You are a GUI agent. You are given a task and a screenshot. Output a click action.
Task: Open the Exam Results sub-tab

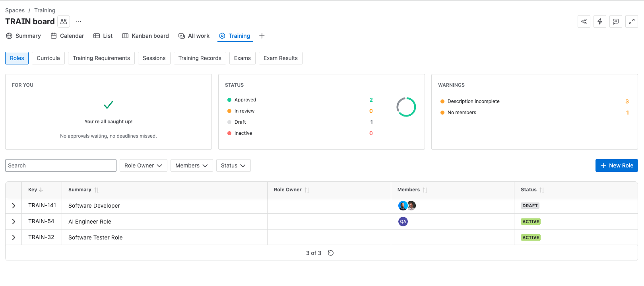point(281,58)
